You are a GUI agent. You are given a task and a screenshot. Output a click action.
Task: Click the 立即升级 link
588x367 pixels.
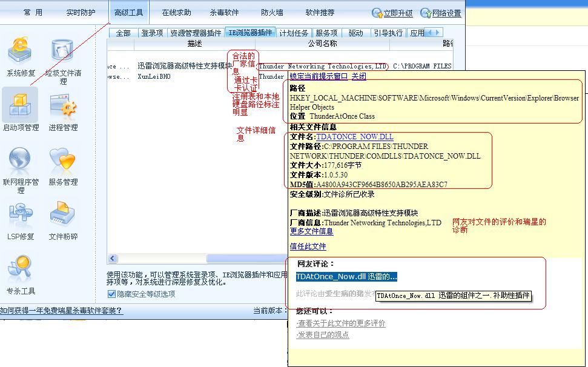[x=398, y=13]
